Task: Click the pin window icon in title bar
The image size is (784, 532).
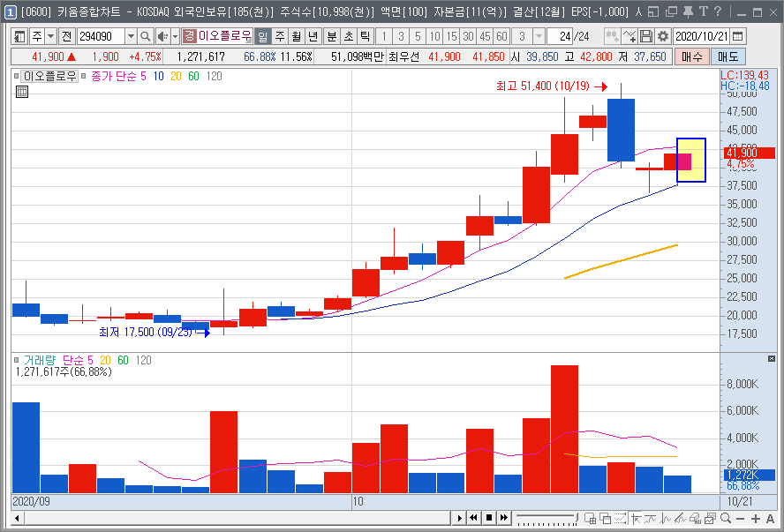Action: [688, 11]
